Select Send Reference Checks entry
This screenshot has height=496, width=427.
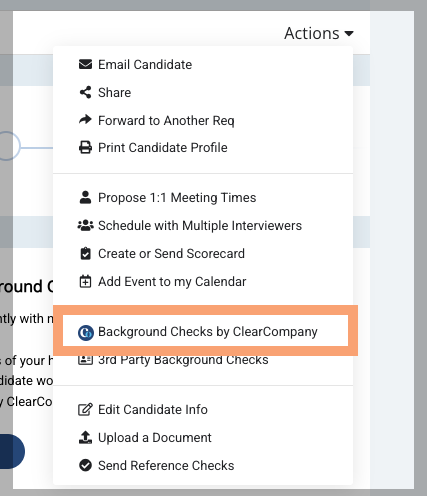[166, 466]
